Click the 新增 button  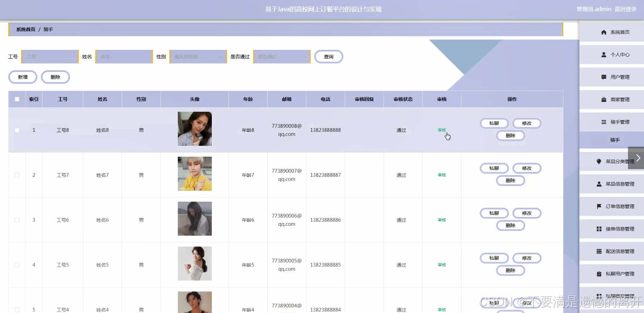click(x=23, y=77)
